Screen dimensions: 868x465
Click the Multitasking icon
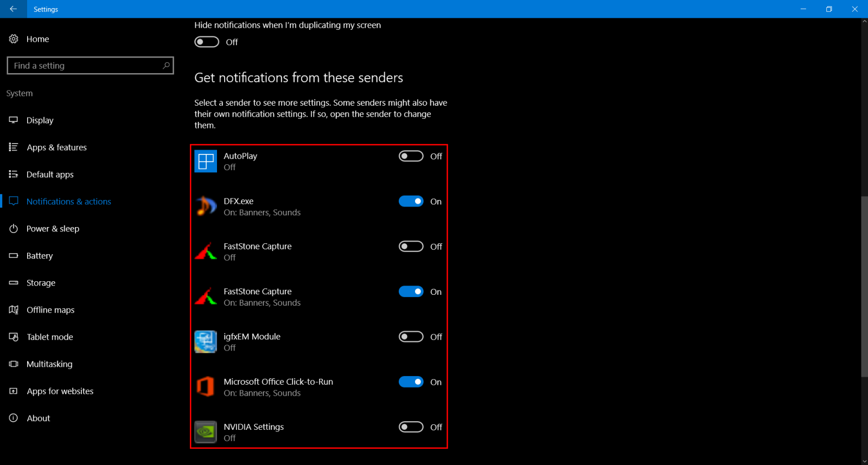click(x=14, y=364)
